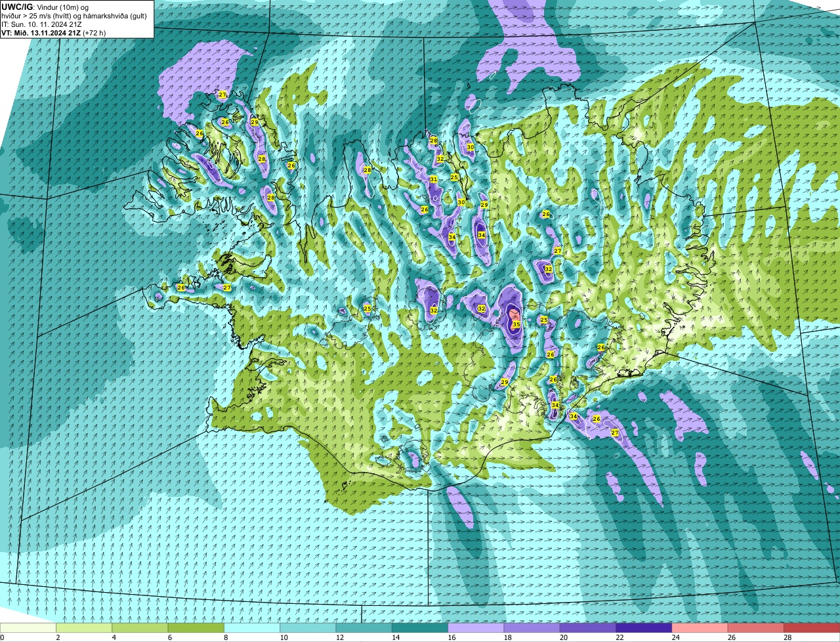Select the "IT: Sun. 10. 11. 2024 21Z" line
The height and width of the screenshot is (642, 840).
(x=41, y=24)
